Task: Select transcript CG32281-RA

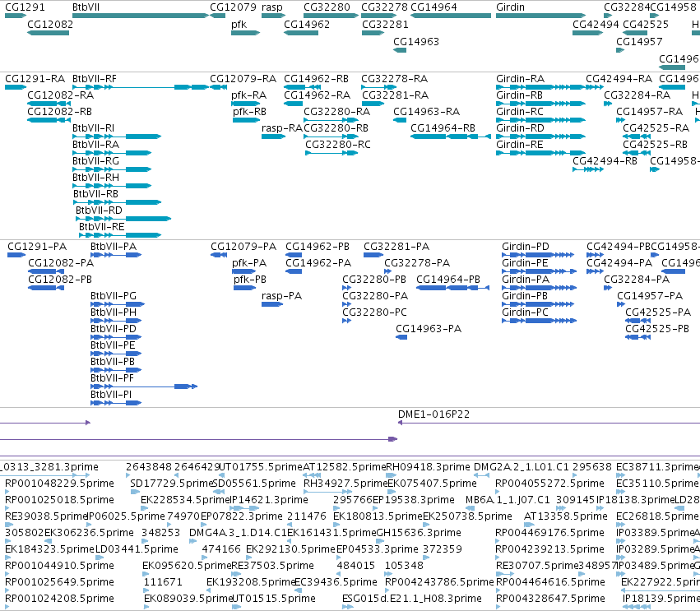Action: coord(395,95)
